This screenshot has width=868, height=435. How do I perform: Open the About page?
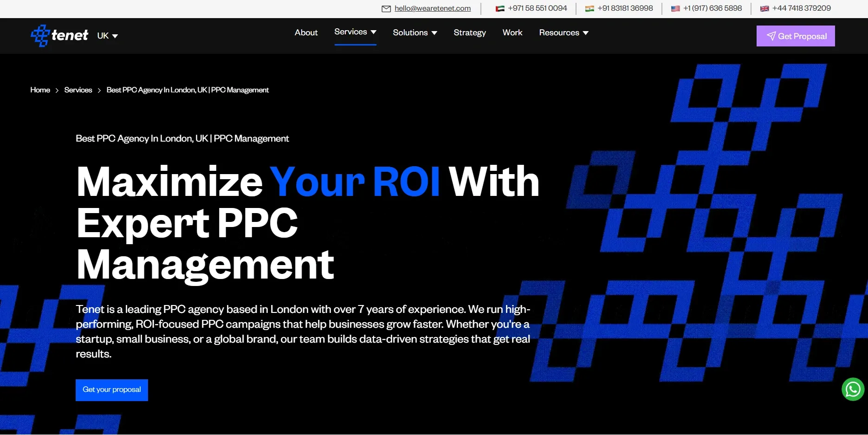point(306,32)
